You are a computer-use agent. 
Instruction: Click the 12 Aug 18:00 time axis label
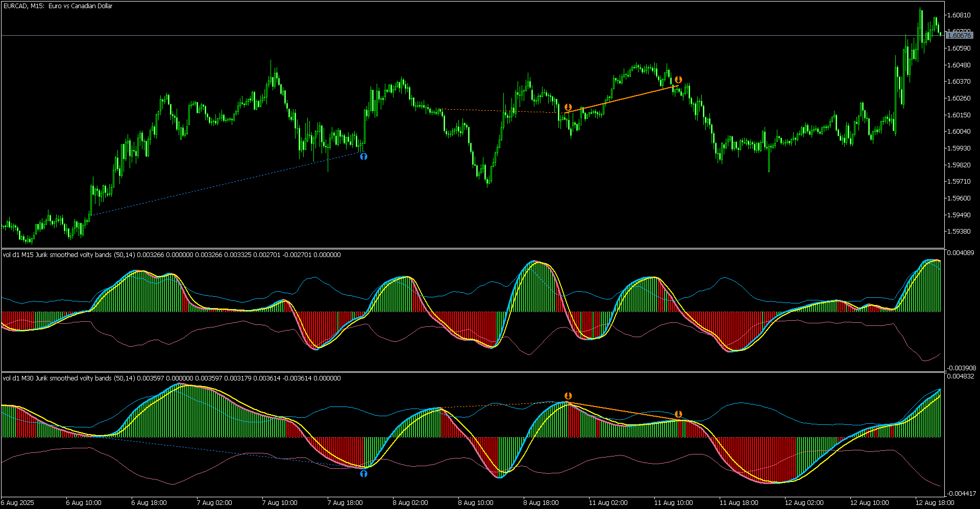tap(935, 503)
